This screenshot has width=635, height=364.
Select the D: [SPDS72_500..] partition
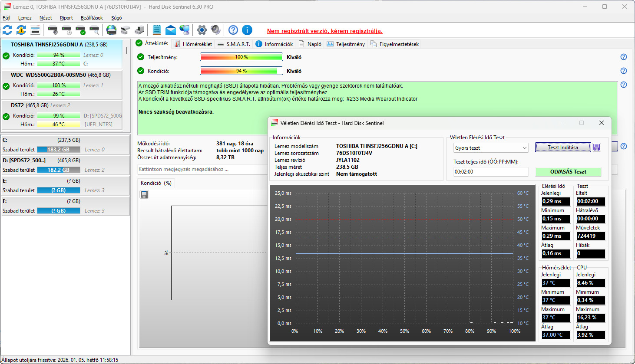pyautogui.click(x=66, y=165)
